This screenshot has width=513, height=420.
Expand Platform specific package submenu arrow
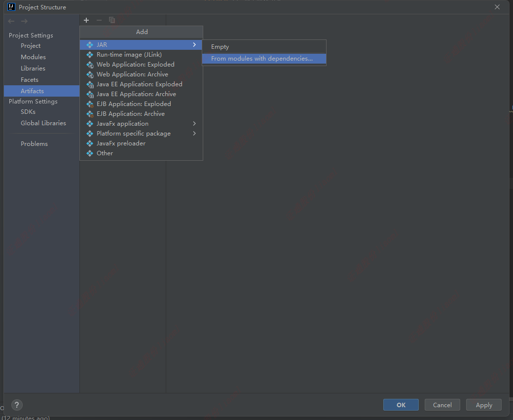click(x=194, y=134)
